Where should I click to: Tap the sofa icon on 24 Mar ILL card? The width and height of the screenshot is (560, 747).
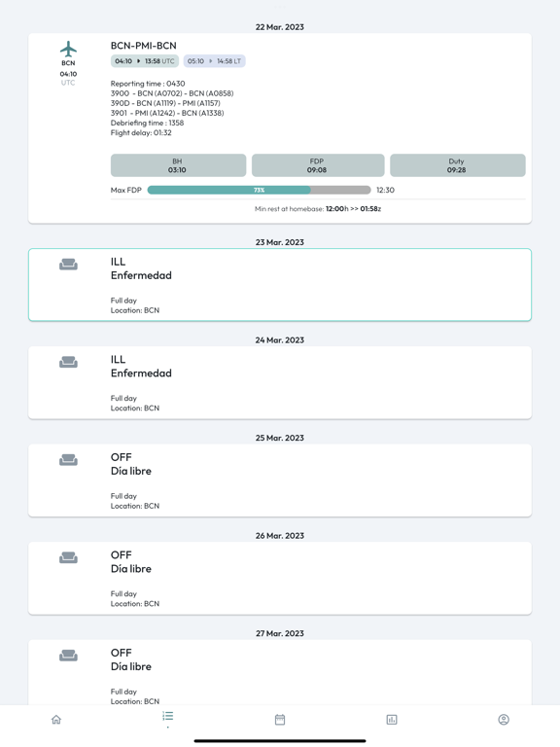tap(68, 362)
